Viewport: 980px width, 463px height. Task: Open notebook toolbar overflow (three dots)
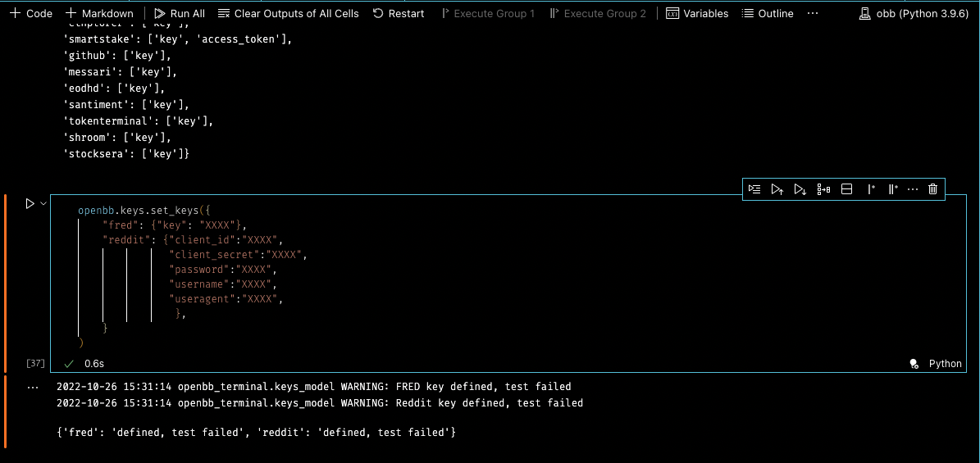(x=813, y=13)
